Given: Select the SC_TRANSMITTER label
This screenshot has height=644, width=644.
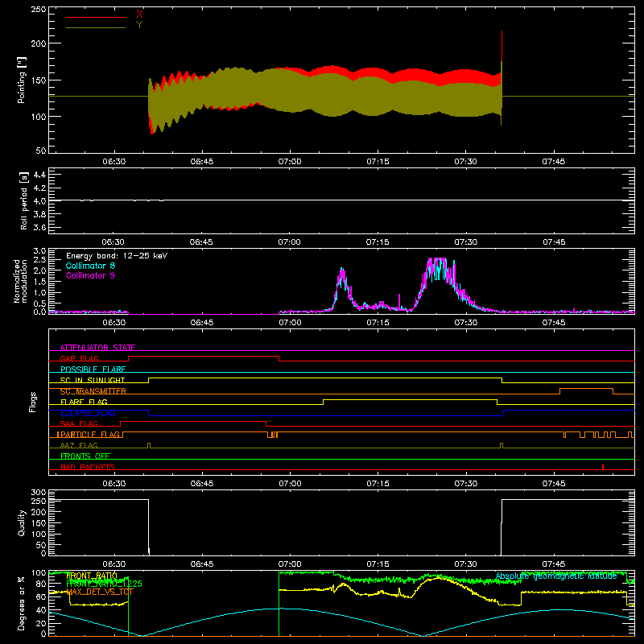Looking at the screenshot, I should 93,391.
